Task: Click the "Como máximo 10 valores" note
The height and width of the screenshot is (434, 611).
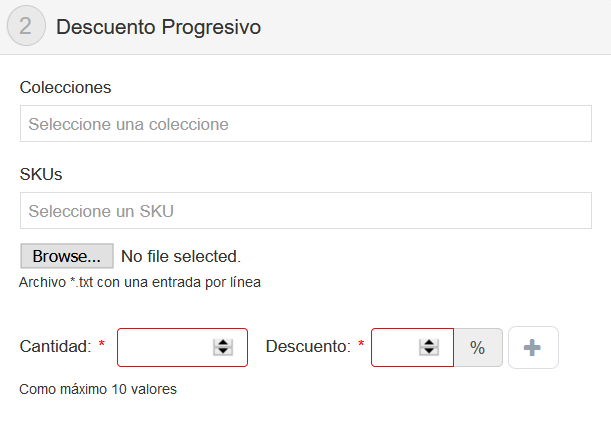Action: 98,389
